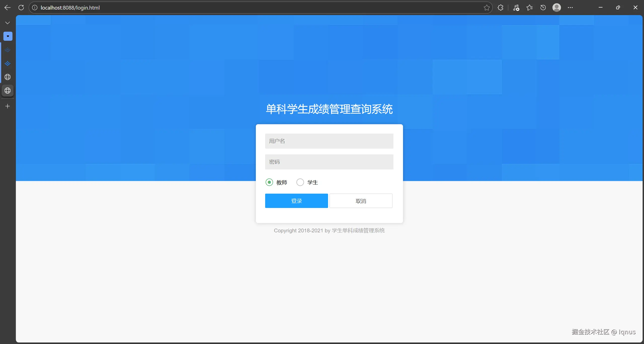Switch to the upper globe tab in the sidebar

(x=8, y=77)
